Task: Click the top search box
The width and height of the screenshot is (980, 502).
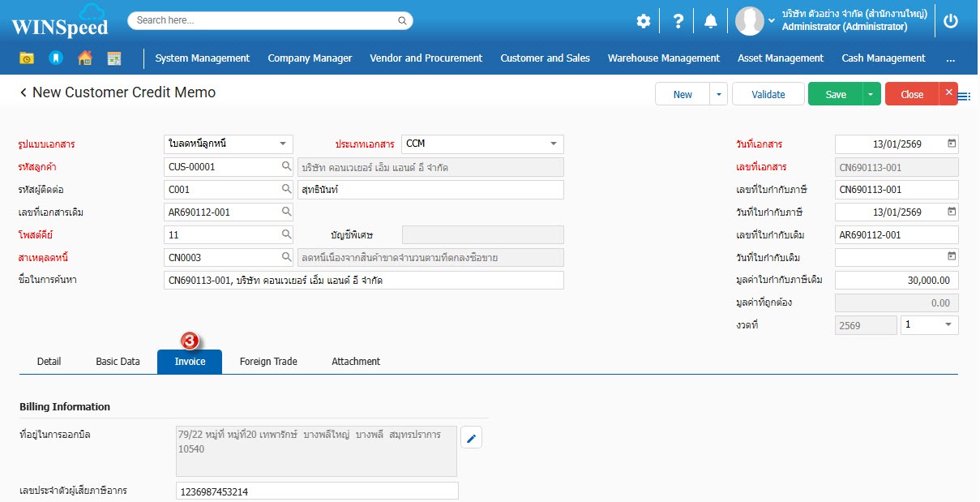Action: coord(270,20)
